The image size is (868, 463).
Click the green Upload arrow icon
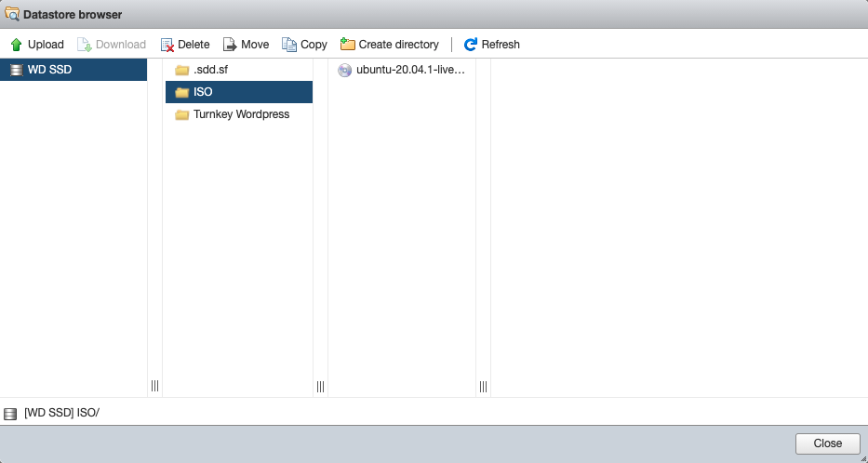click(16, 45)
